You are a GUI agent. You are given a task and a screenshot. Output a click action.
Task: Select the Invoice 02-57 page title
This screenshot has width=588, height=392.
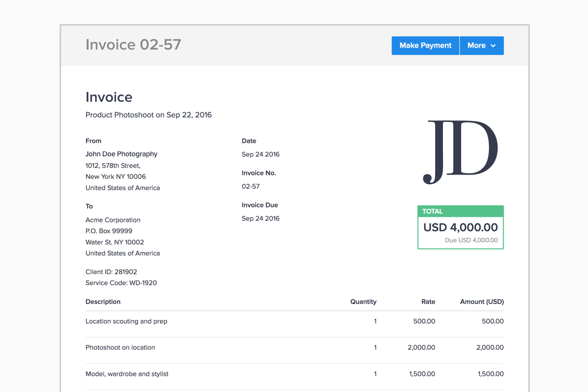(133, 45)
